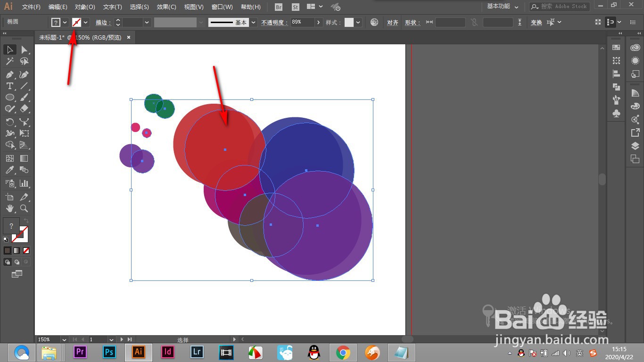Open the Align panel icon
The width and height of the screenshot is (644, 362).
point(616,74)
